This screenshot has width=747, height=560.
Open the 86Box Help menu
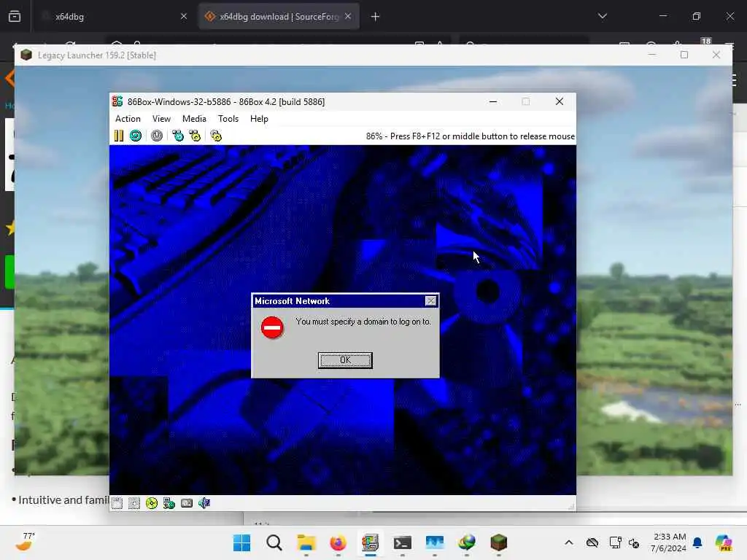(x=259, y=119)
